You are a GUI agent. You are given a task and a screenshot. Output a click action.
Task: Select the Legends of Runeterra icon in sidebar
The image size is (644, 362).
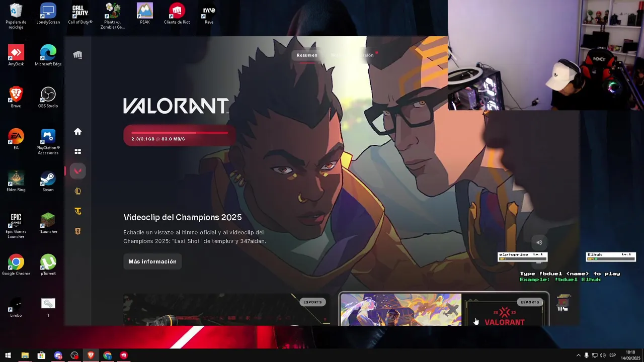click(77, 231)
